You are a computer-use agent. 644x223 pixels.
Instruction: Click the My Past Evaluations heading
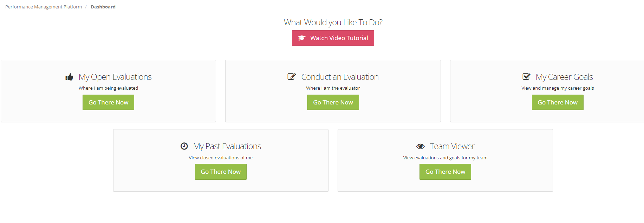coord(227,146)
